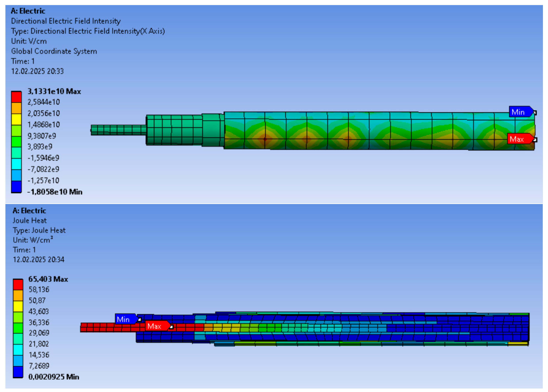This screenshot has height=392, width=548.
Task: Click the 2,0356e10 legend value
Action: (43, 113)
